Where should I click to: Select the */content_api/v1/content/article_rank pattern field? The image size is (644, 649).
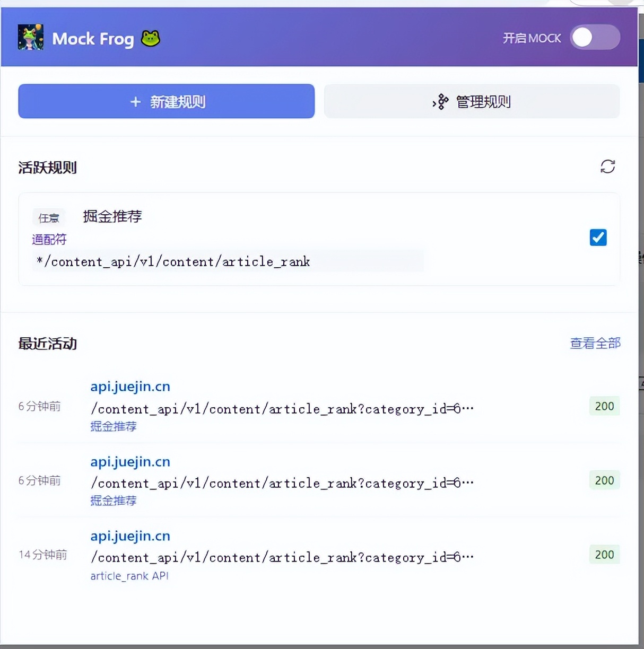point(228,261)
